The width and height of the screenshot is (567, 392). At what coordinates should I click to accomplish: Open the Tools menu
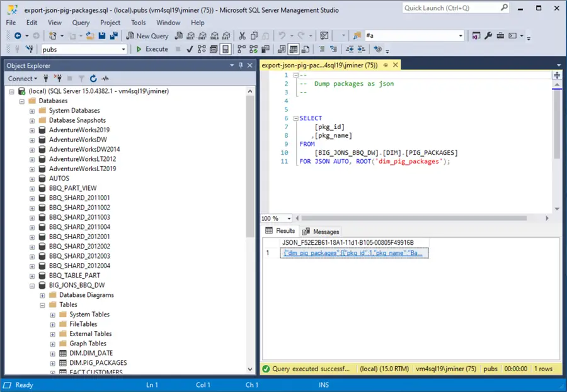138,23
